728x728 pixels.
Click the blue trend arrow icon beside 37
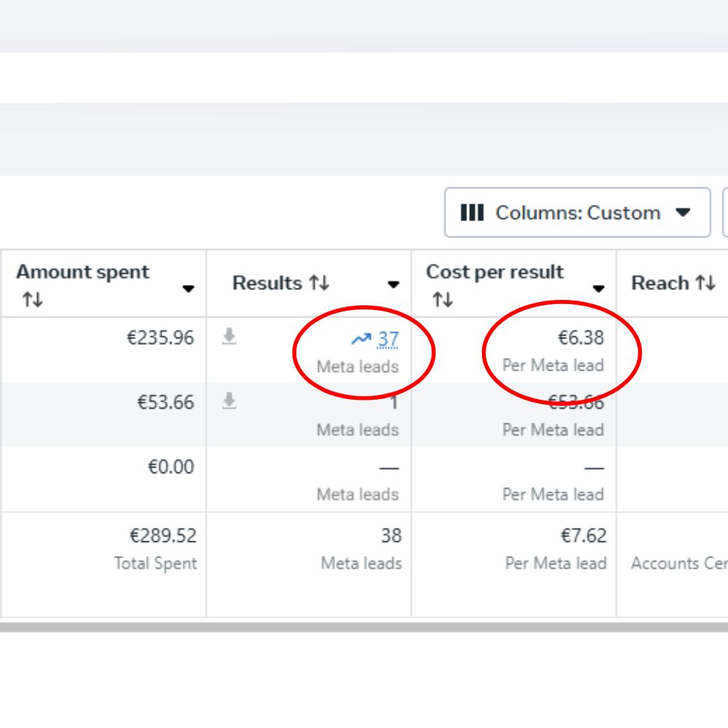pyautogui.click(x=361, y=339)
